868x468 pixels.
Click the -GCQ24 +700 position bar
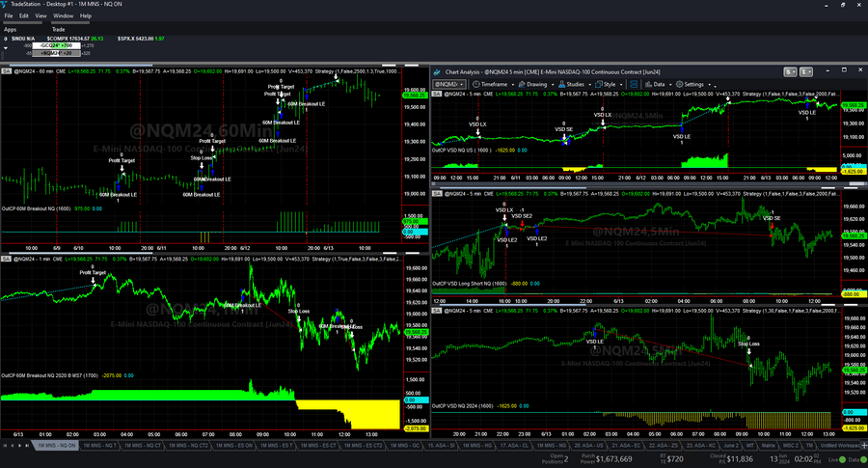click(57, 45)
